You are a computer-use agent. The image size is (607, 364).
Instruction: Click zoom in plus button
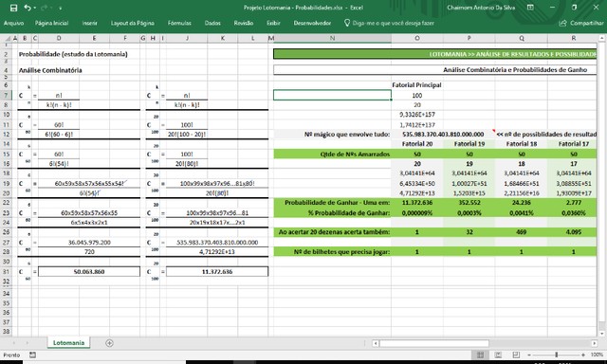583,355
